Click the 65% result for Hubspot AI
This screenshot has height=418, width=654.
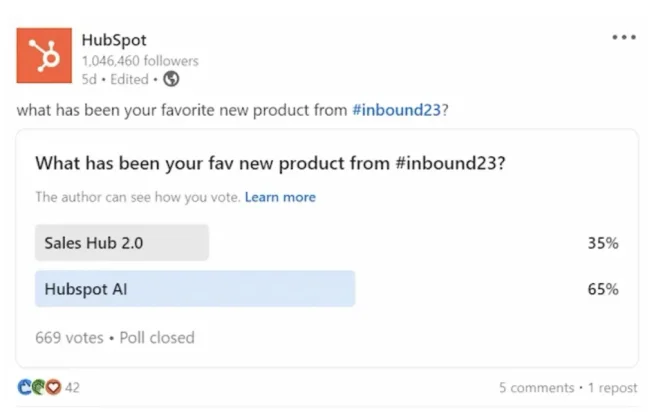pos(603,289)
